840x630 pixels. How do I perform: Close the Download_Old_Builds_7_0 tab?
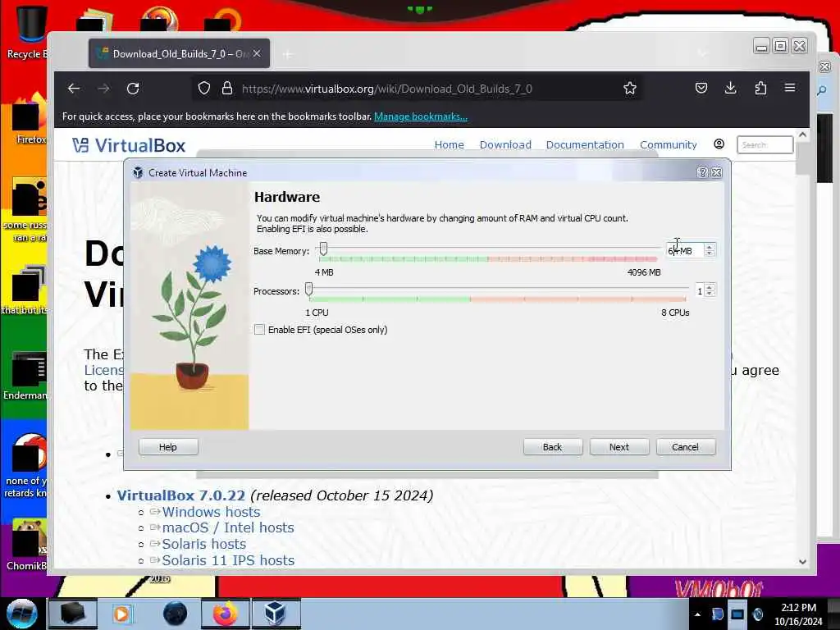point(257,53)
